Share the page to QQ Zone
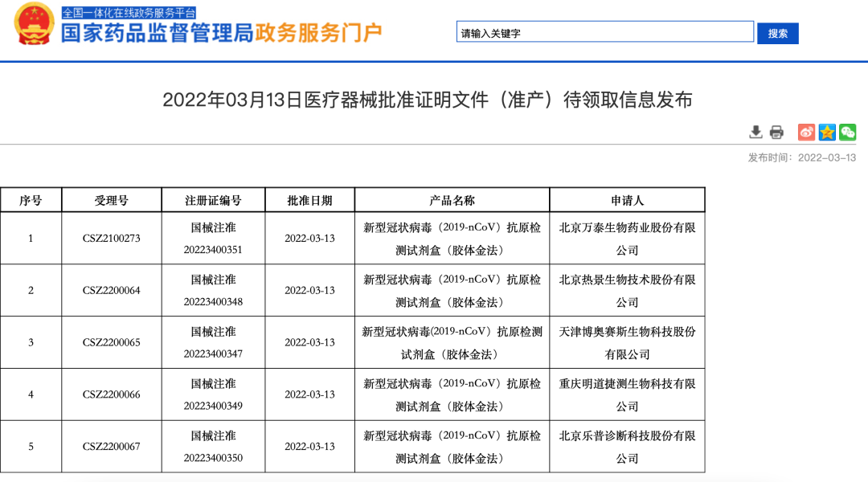 click(827, 133)
